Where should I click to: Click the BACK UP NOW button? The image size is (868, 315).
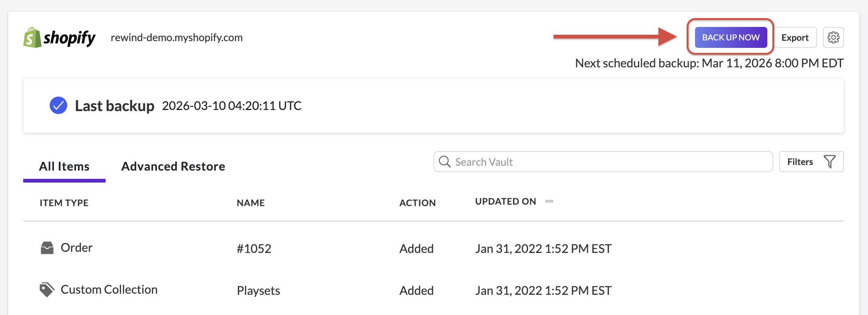click(x=731, y=37)
